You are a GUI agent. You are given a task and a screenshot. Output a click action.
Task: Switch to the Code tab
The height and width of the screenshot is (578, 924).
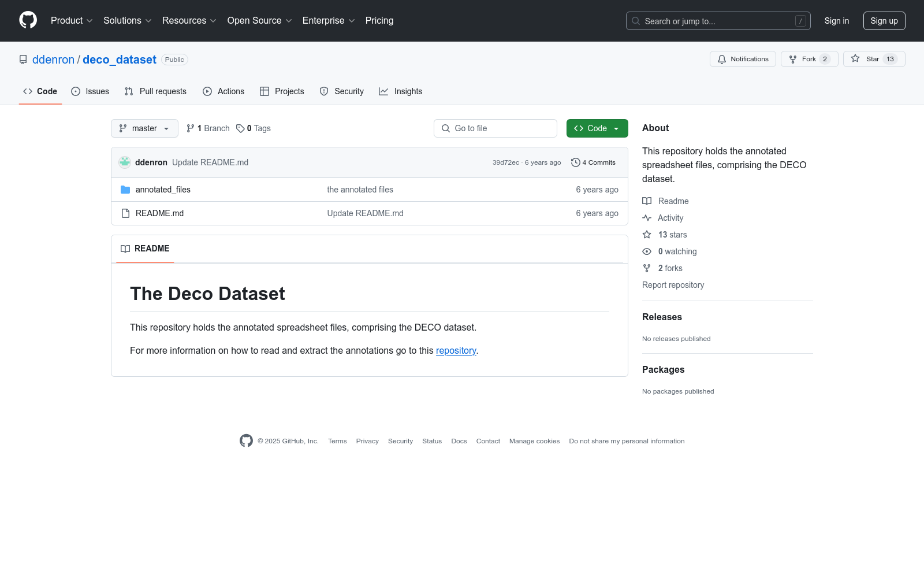[40, 91]
